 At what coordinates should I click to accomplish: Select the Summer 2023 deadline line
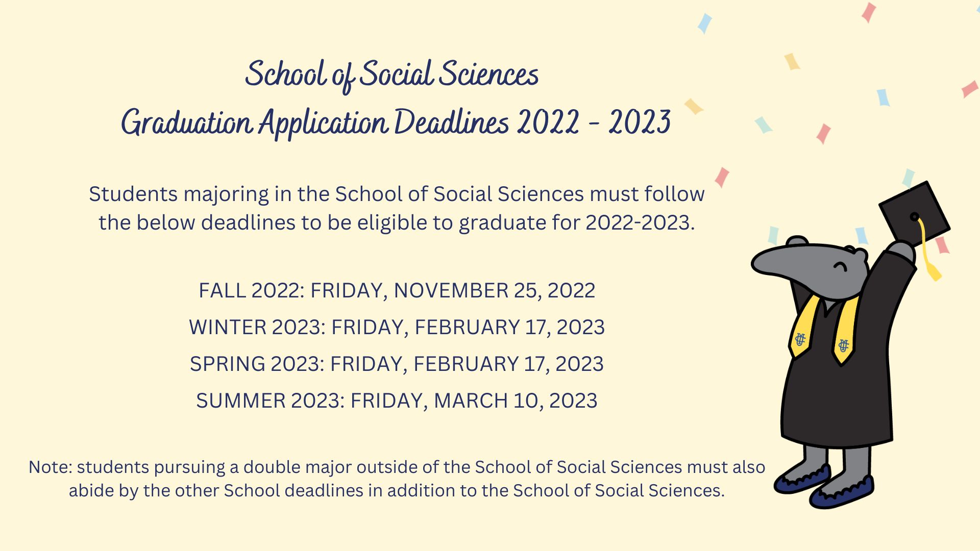click(397, 400)
